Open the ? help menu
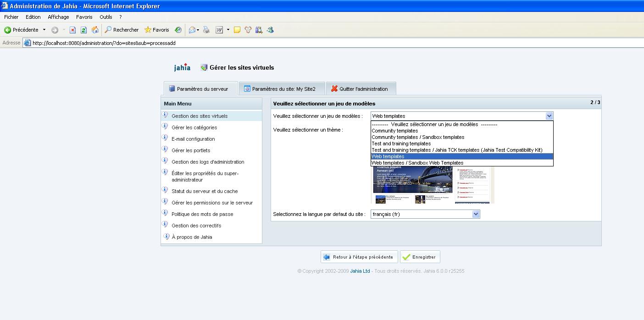The width and height of the screenshot is (644, 320). [120, 17]
